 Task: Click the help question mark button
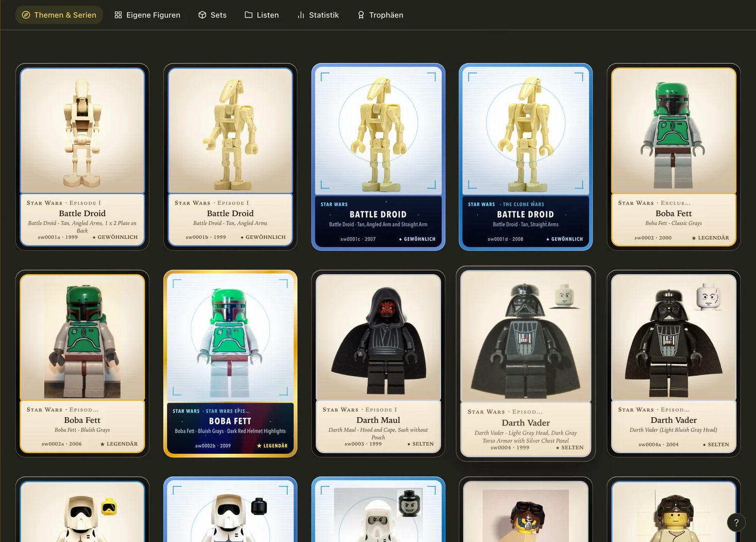click(x=736, y=522)
